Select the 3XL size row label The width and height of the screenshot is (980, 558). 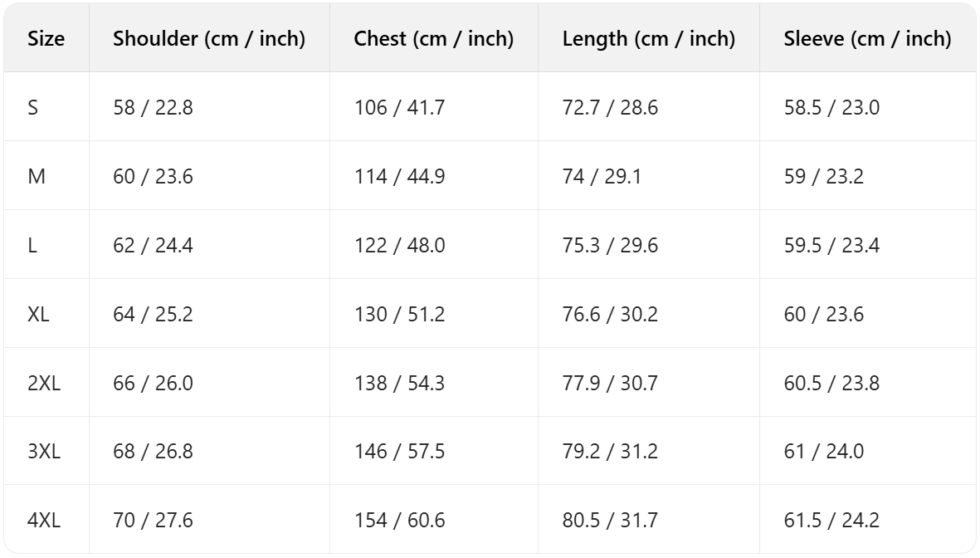tap(44, 452)
